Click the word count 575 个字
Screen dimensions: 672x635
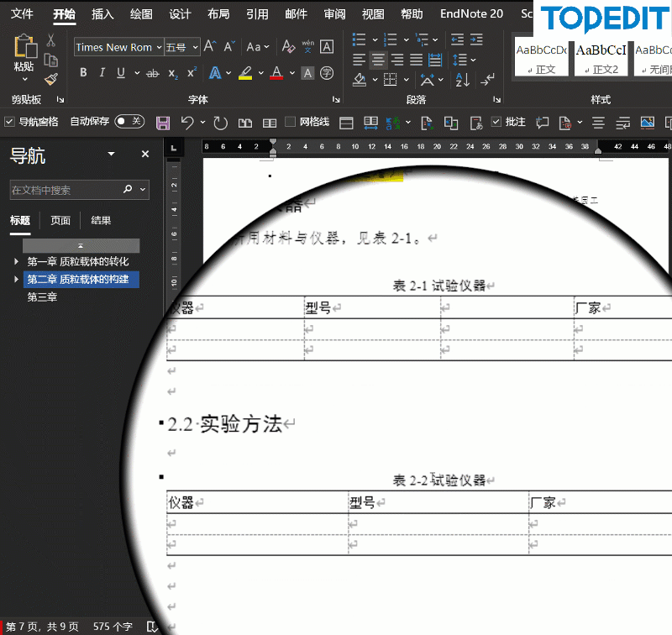[x=113, y=627]
